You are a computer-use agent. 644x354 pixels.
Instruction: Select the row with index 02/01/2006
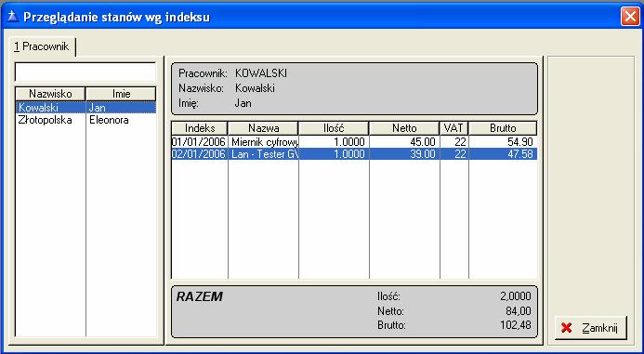pyautogui.click(x=354, y=154)
